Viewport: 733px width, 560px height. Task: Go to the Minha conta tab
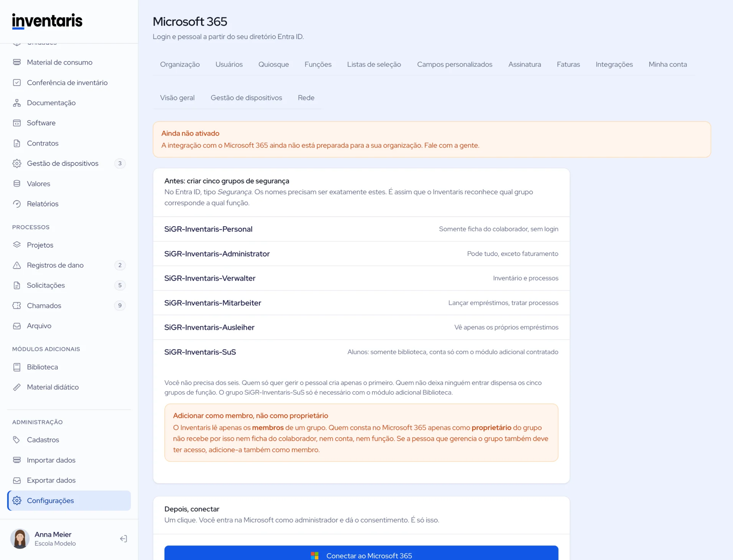tap(668, 65)
